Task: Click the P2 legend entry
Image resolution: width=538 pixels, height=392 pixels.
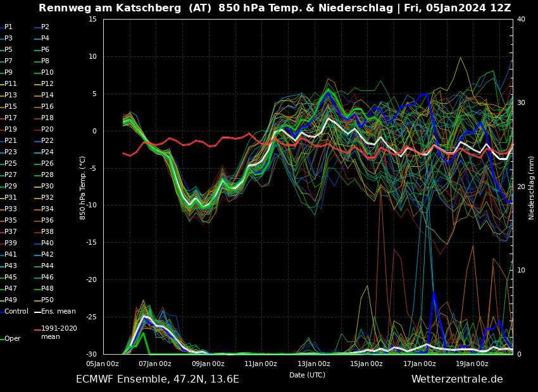Action: 45,27
